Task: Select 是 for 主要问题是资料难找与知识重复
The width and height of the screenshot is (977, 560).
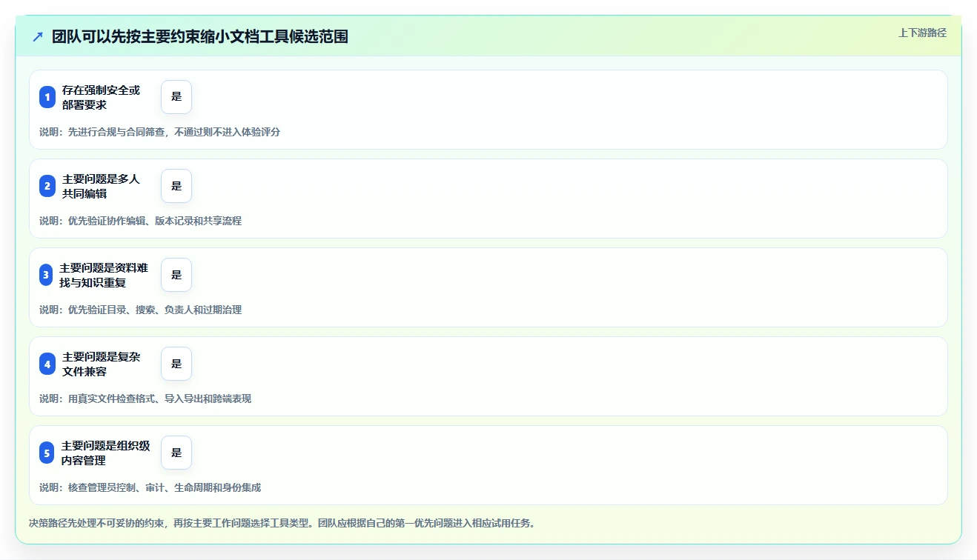Action: click(176, 275)
